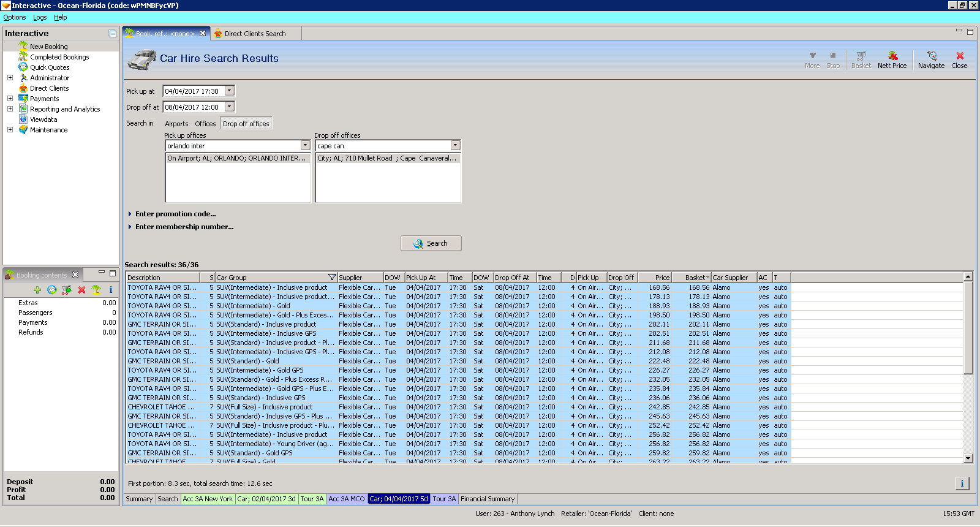
Task: Minimize the Interactive panel
Action: pyautogui.click(x=113, y=34)
